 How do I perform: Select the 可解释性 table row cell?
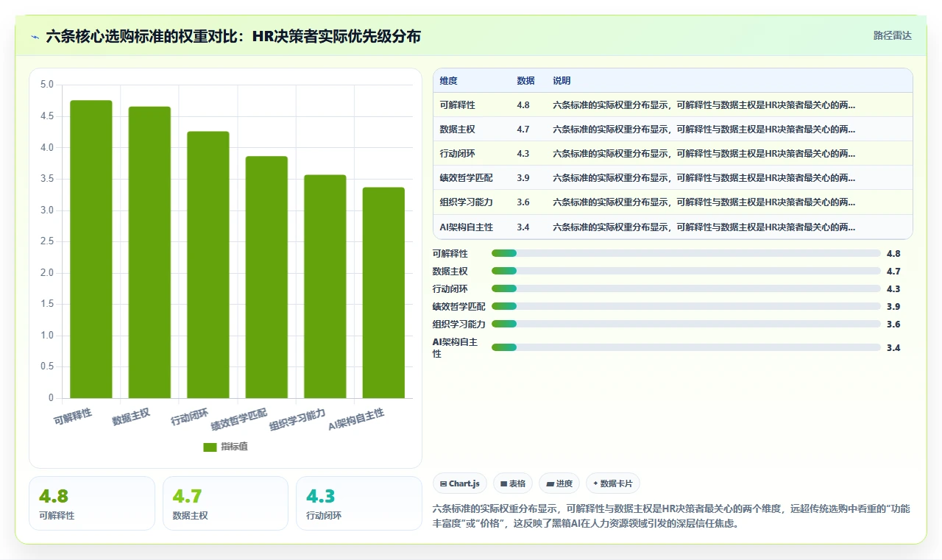click(457, 105)
